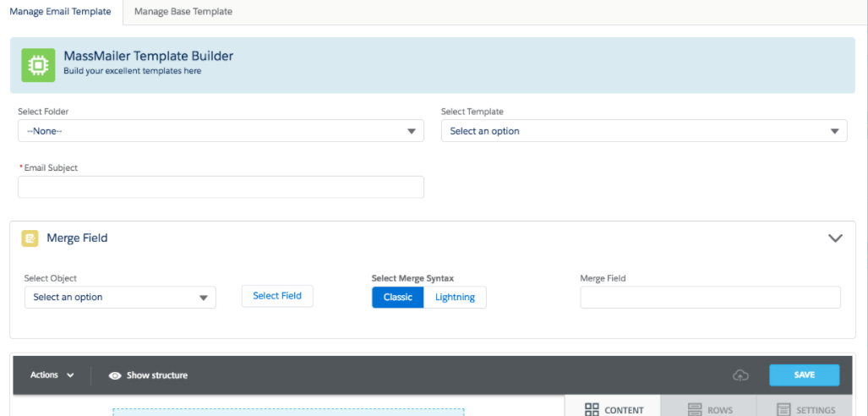Click the MassMailer Template Builder title
The image size is (868, 416).
click(149, 56)
